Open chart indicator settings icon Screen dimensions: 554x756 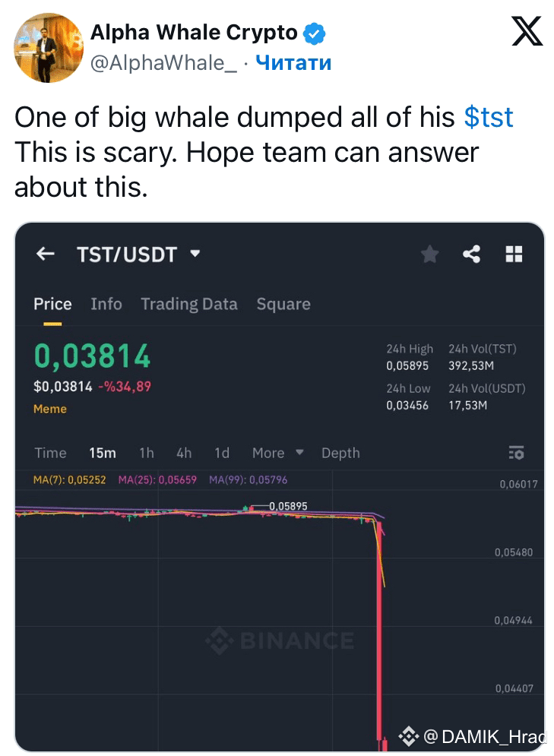pyautogui.click(x=517, y=453)
